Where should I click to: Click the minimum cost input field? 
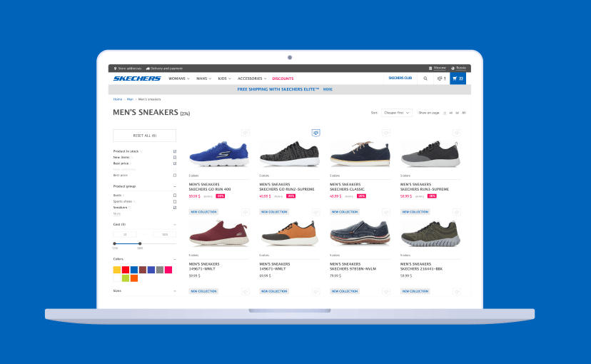[125, 234]
